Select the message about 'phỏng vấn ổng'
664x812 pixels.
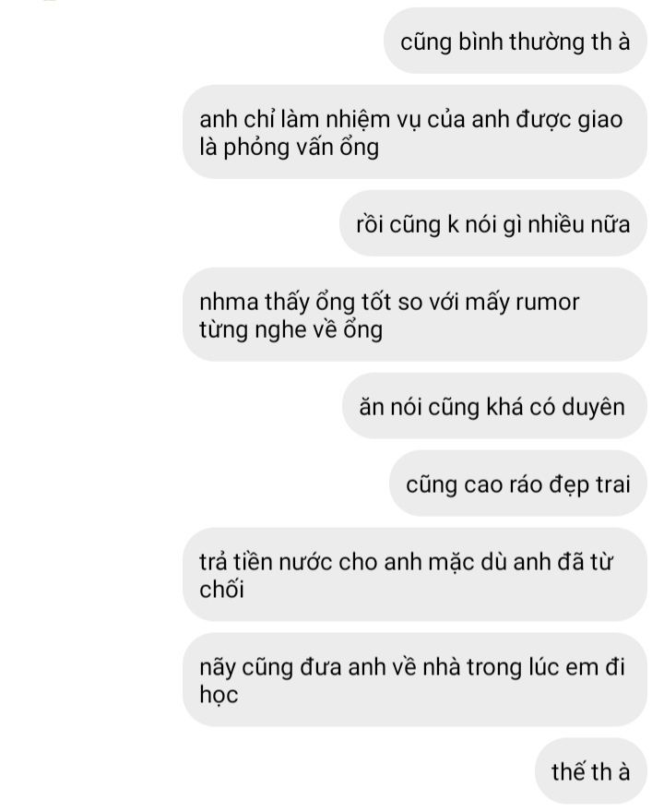click(415, 133)
